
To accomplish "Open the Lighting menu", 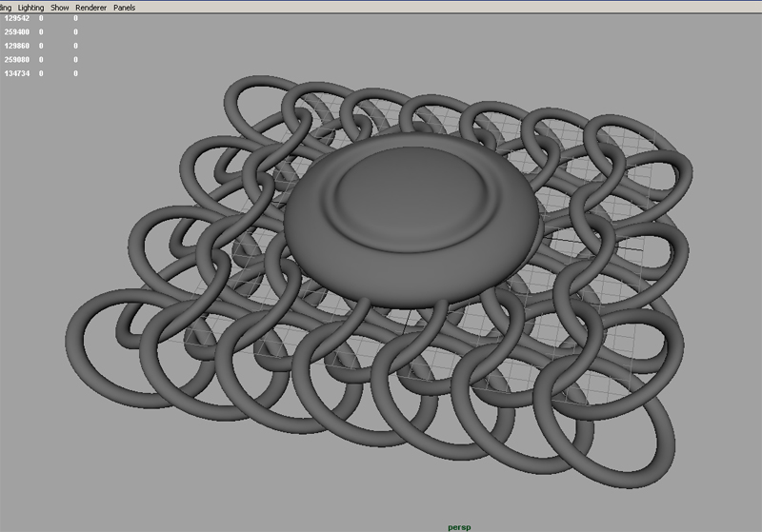I will pyautogui.click(x=31, y=8).
